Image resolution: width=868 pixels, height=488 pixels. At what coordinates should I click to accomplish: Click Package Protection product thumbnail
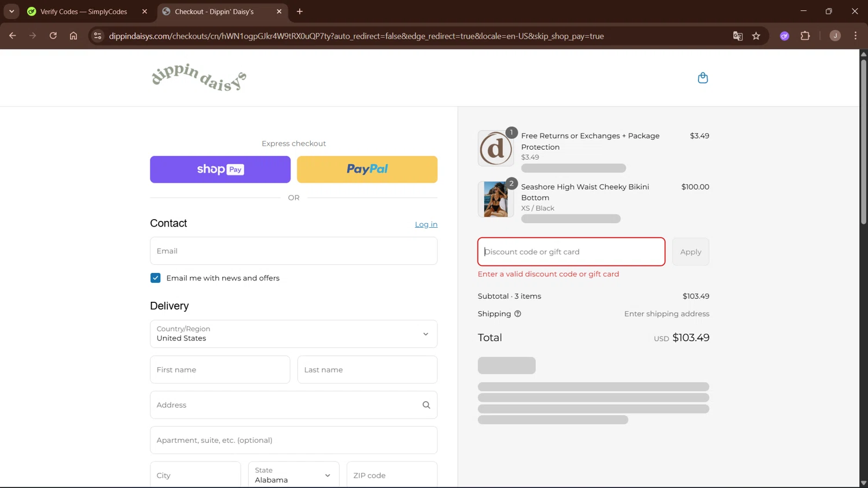point(496,148)
